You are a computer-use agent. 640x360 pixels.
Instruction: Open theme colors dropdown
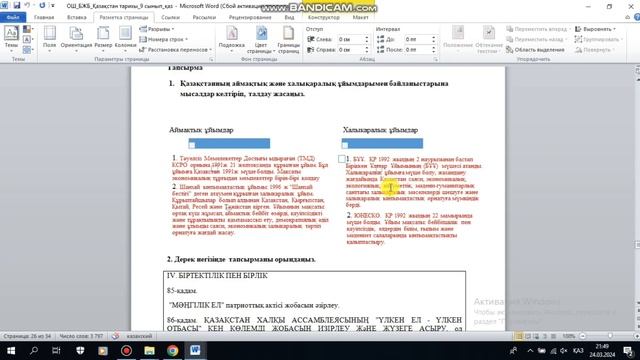pos(27,29)
